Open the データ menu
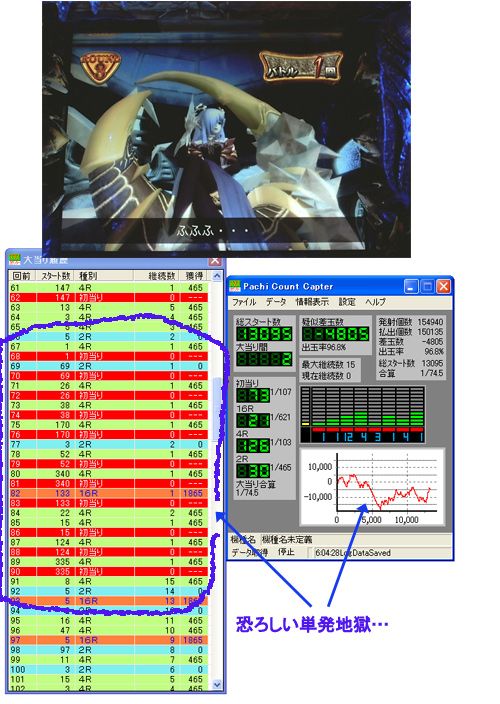Screen dimensions: 500x704 (x=276, y=302)
